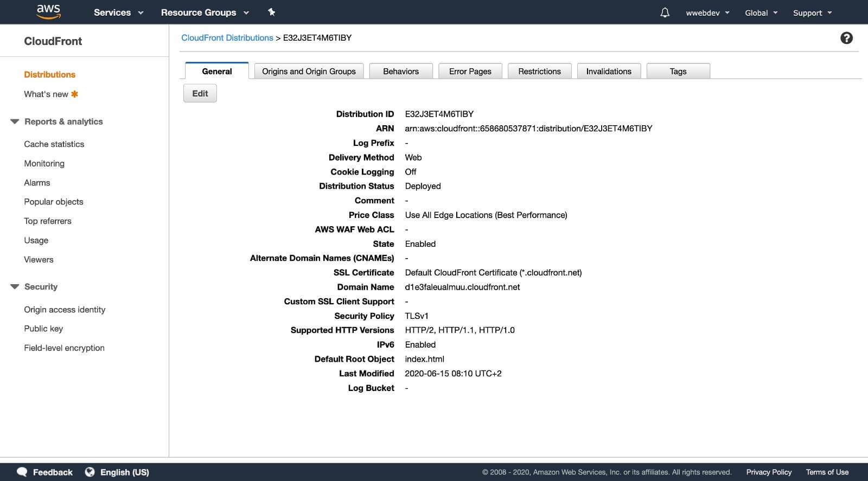Click the Security Policy value TLSv1

coord(417,316)
